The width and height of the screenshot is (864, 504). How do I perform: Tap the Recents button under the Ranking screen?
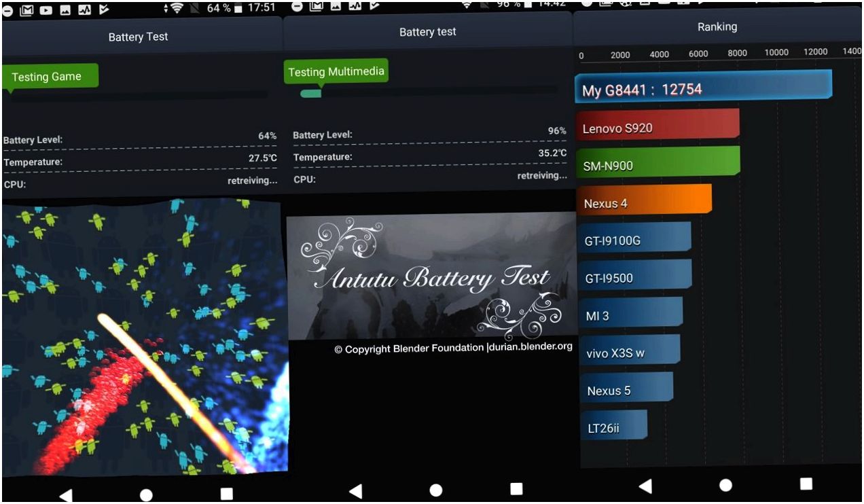click(806, 484)
